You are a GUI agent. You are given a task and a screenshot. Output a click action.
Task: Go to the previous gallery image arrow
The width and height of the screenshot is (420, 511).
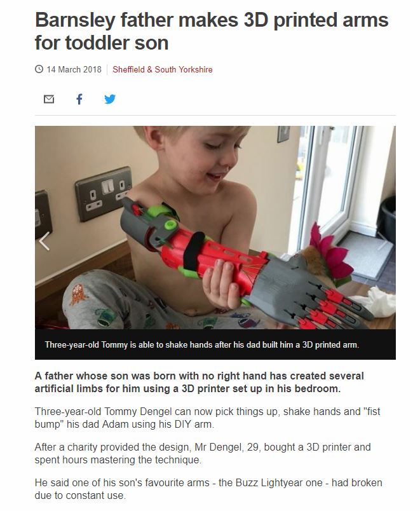[x=44, y=241]
